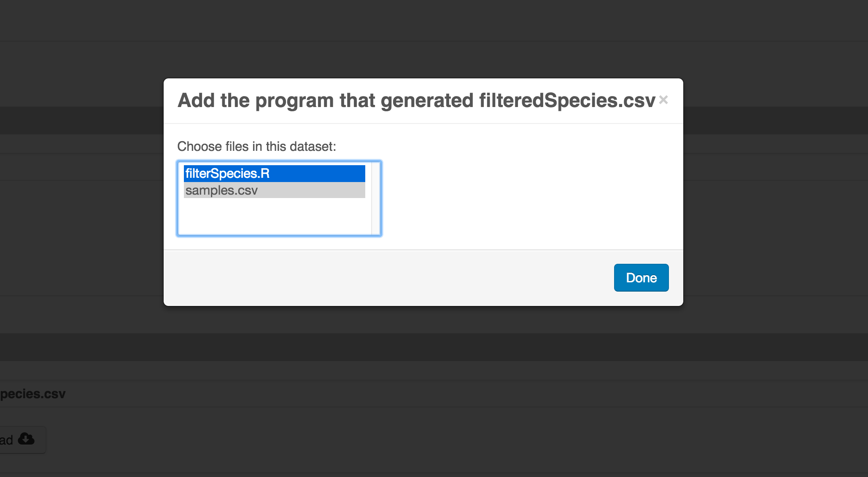Select filterSpecies.R in the file list

point(275,174)
